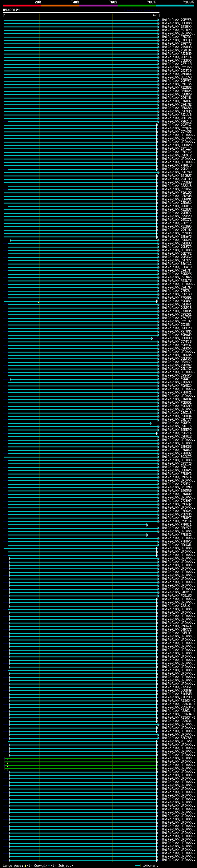Click hit label UniRef100_A7PUI1
The height and width of the screenshot is (868, 197).
pyautogui.click(x=177, y=525)
